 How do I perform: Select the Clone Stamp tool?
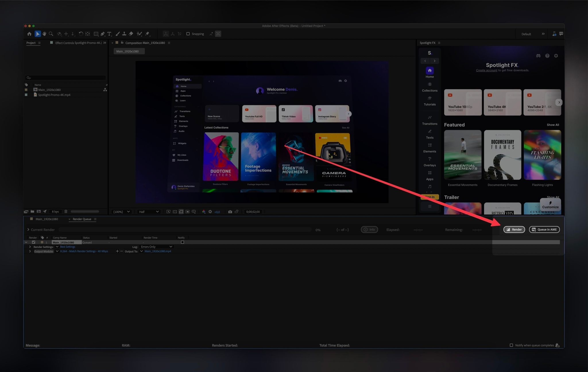click(x=124, y=34)
